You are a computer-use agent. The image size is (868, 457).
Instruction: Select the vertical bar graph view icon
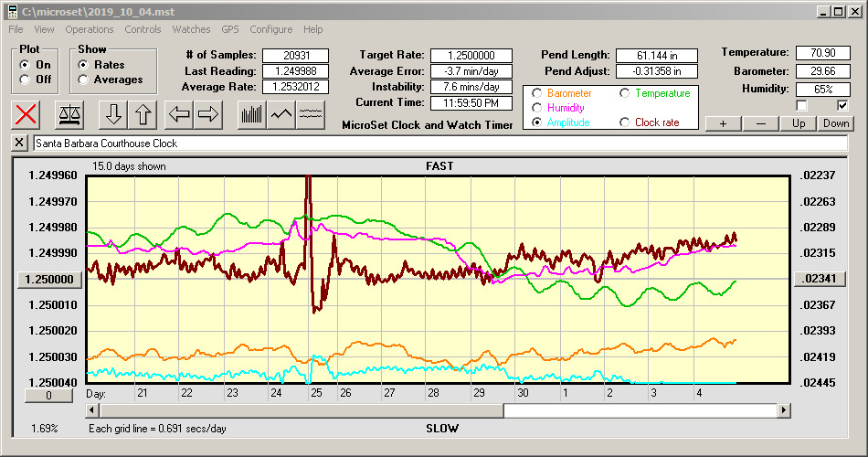click(x=251, y=114)
